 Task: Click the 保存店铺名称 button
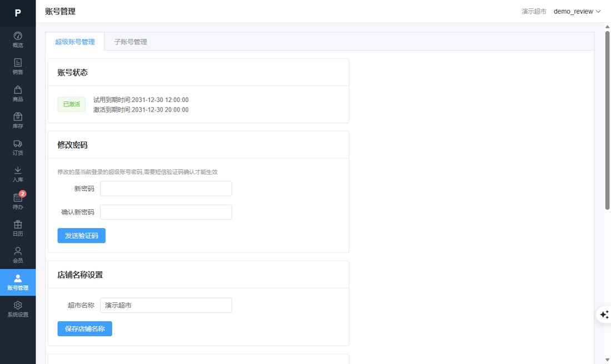[x=85, y=329]
